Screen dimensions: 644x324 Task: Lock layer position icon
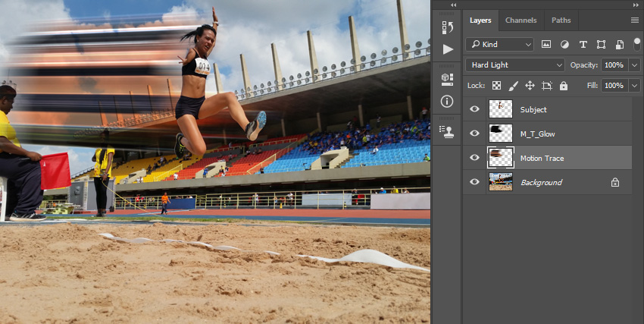(x=530, y=86)
